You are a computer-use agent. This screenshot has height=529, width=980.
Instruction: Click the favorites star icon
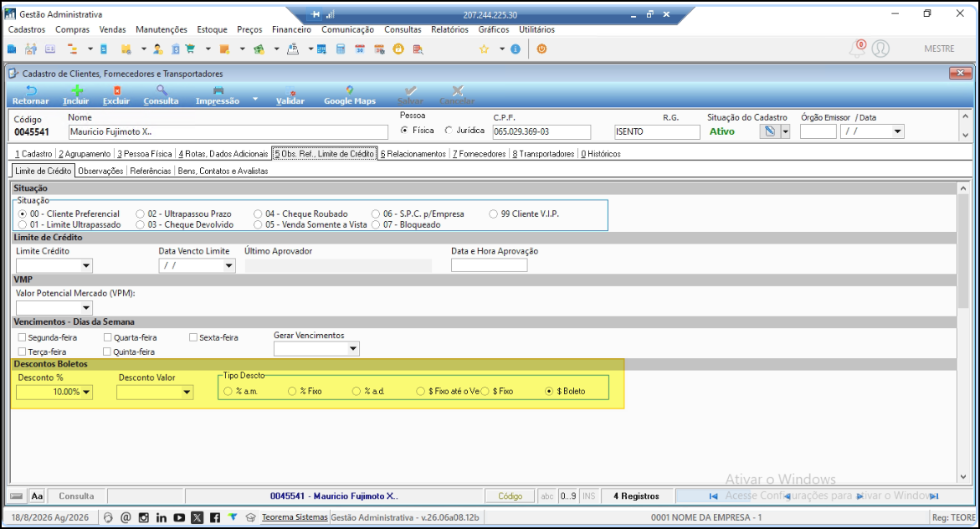484,49
